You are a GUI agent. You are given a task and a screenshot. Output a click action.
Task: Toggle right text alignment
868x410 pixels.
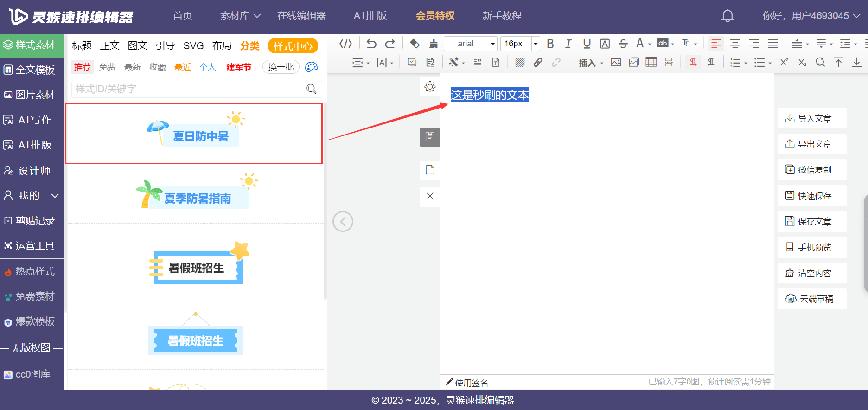click(754, 44)
